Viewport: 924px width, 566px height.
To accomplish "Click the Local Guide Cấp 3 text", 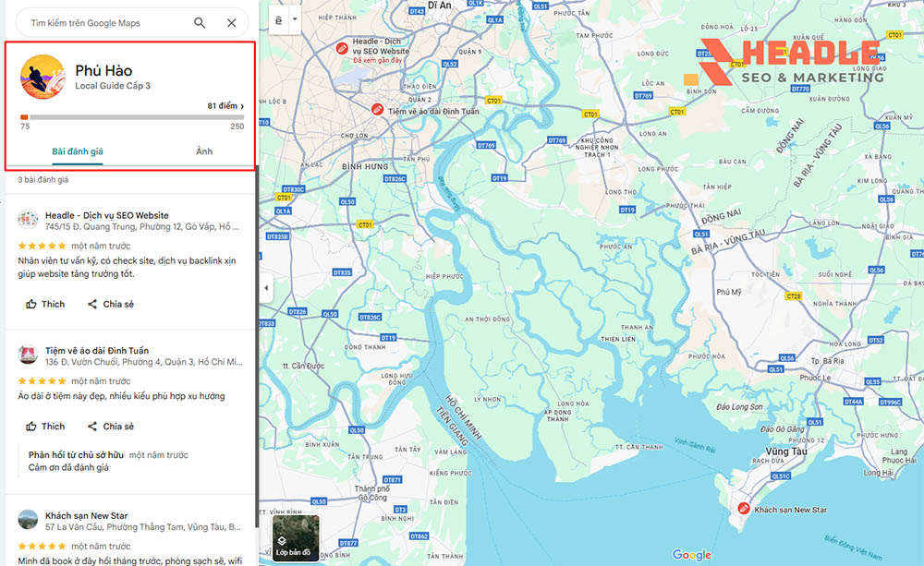I will (113, 85).
